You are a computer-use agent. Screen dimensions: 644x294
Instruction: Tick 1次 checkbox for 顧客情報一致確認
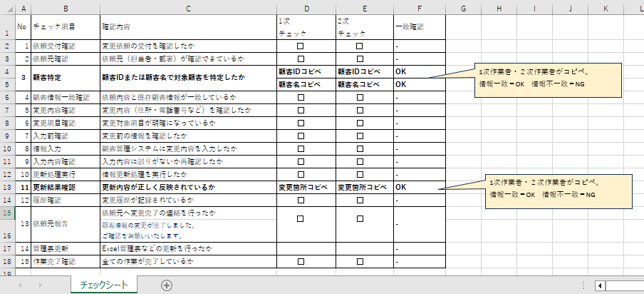[301, 98]
